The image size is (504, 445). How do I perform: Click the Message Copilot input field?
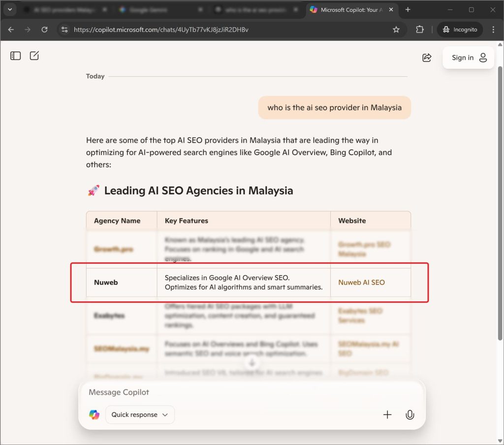click(252, 392)
